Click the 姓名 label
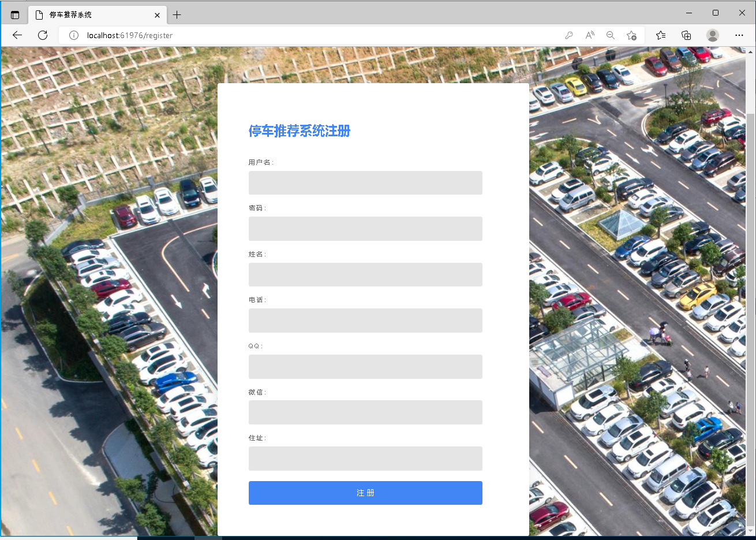This screenshot has width=756, height=540. [257, 254]
